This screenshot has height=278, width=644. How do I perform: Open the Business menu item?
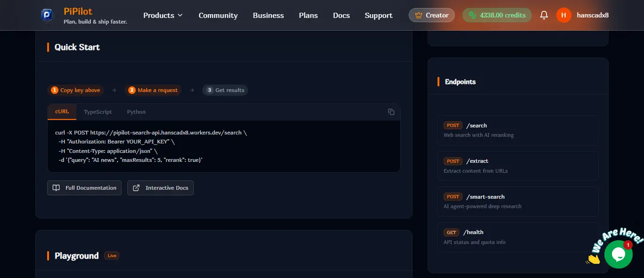click(268, 15)
